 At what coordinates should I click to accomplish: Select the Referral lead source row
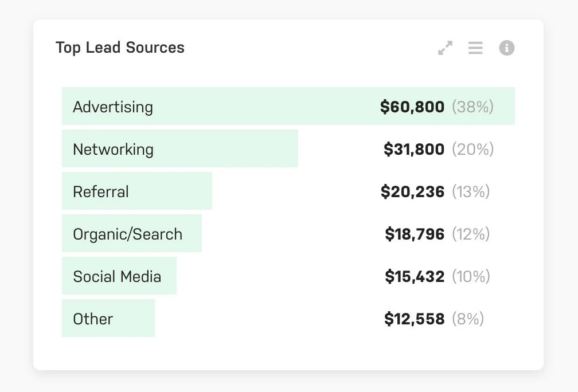[x=136, y=191]
